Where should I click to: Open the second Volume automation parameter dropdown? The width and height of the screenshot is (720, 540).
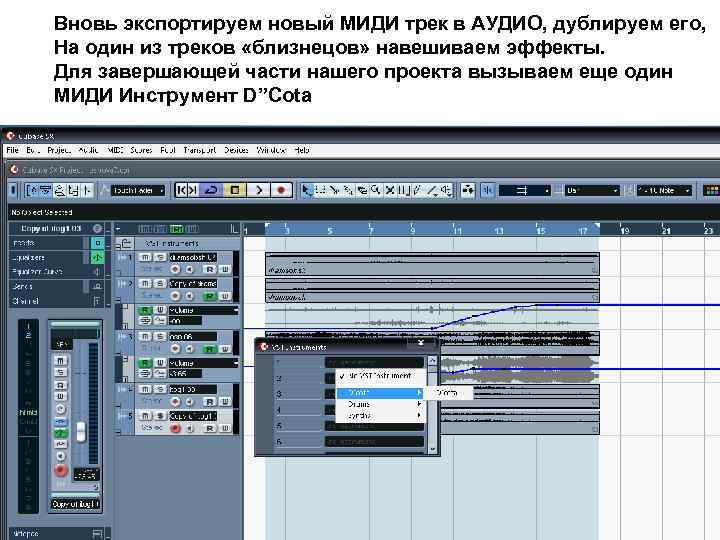pos(204,363)
